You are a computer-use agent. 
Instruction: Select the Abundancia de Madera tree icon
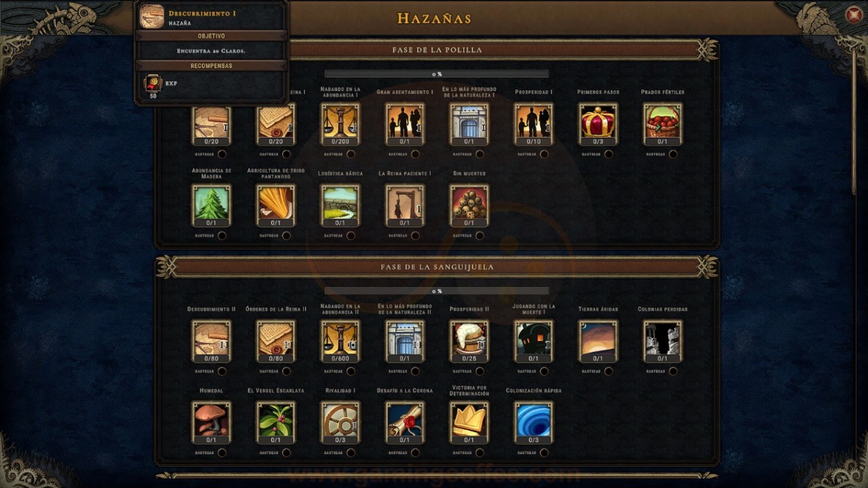pyautogui.click(x=212, y=205)
